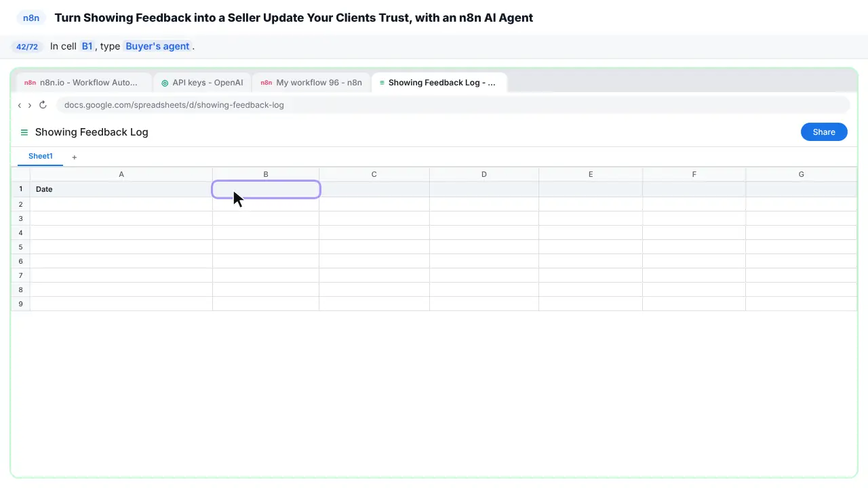This screenshot has width=868, height=488.
Task: Switch to API keys - OpenAI tab
Action: pos(202,83)
